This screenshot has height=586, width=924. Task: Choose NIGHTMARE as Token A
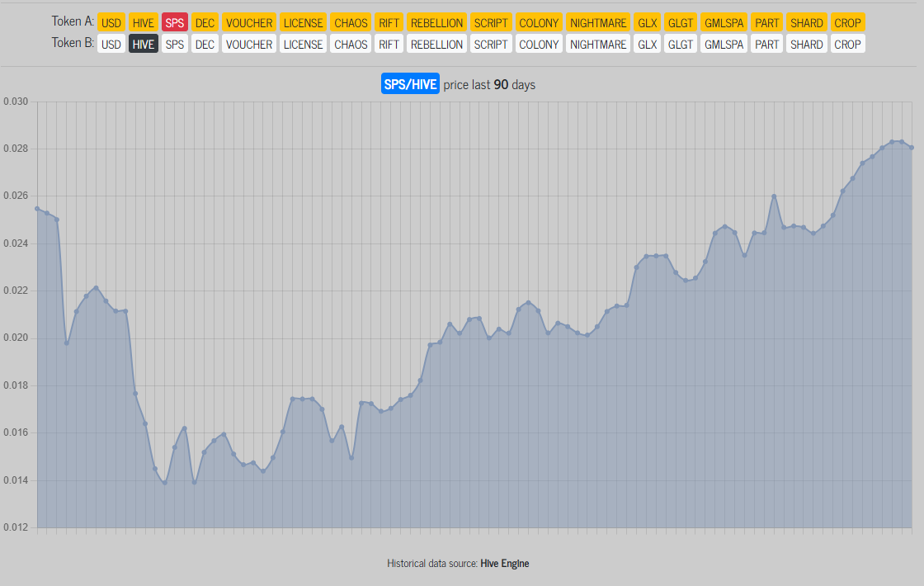click(598, 22)
